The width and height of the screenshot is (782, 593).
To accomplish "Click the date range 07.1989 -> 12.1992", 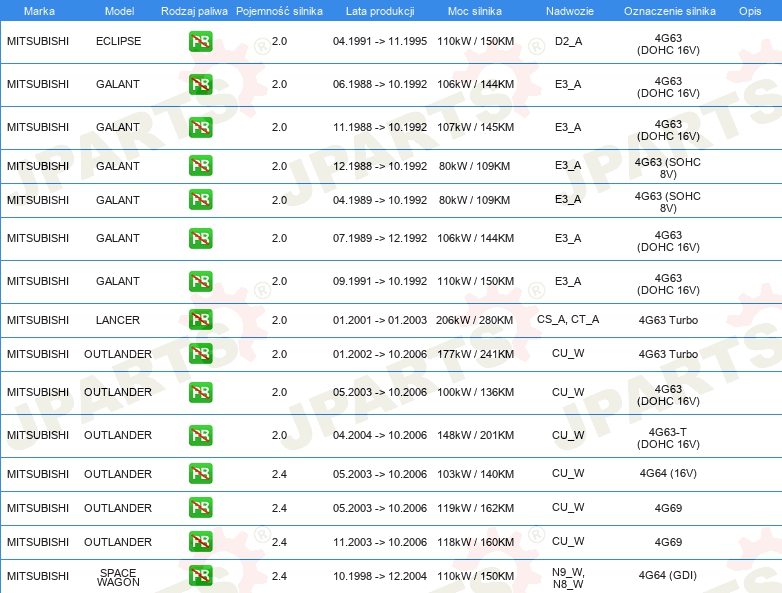I will (x=380, y=238).
